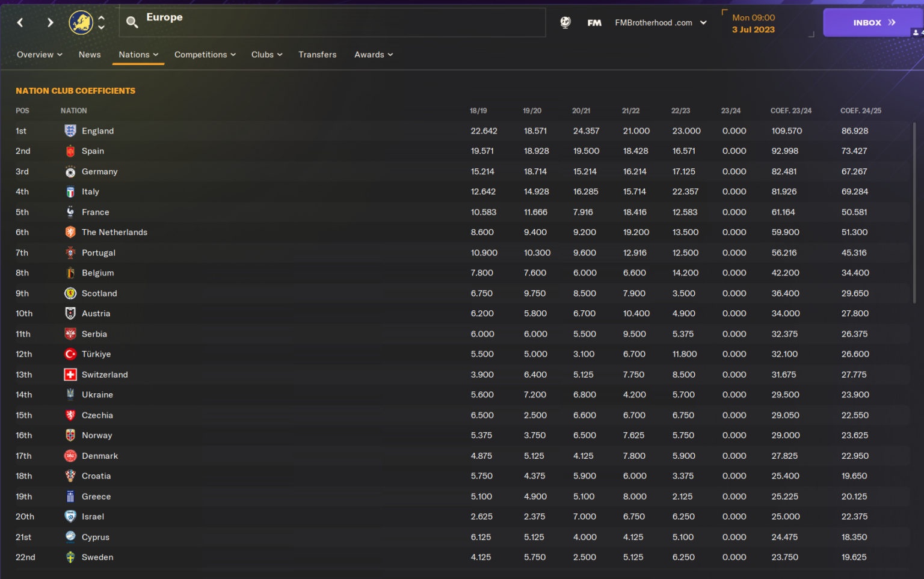
Task: Open the FMBrotherhood .com dropdown
Action: pos(660,22)
